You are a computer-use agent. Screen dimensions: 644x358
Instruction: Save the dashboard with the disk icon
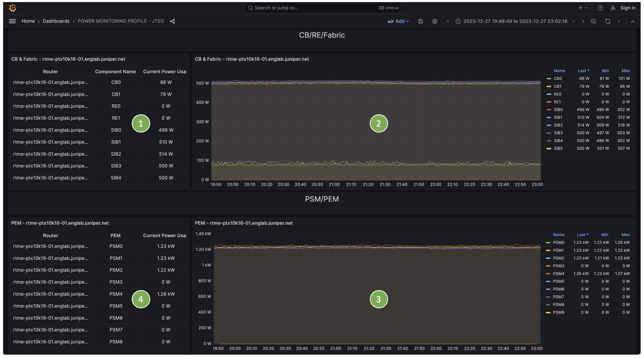click(421, 21)
